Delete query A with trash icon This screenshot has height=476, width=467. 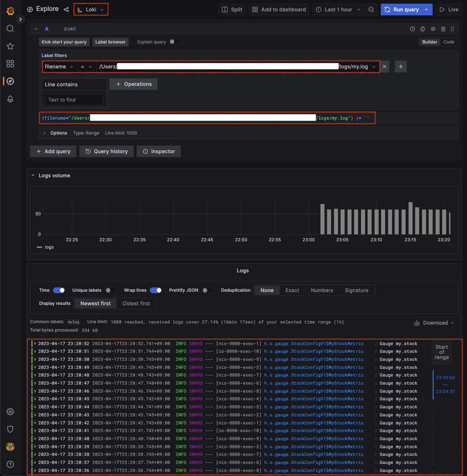point(443,29)
